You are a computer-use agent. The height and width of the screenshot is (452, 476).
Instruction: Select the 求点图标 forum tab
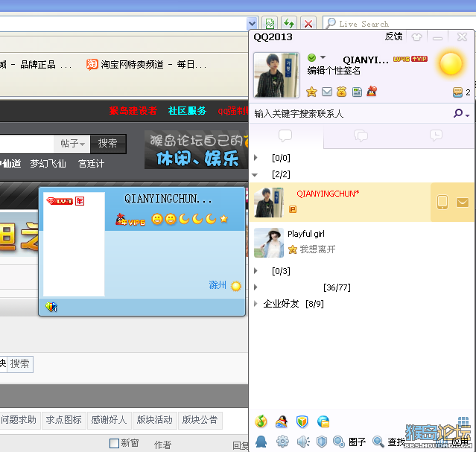(x=64, y=420)
